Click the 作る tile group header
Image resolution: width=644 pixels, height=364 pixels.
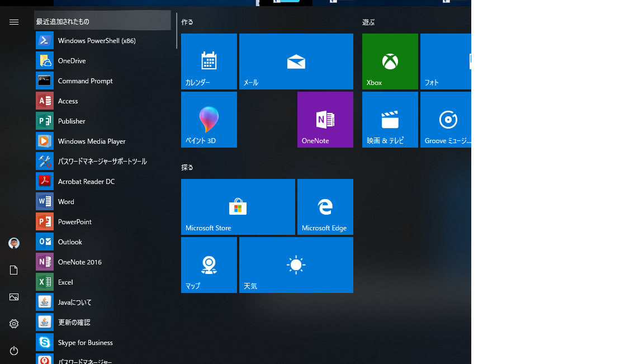coord(187,22)
